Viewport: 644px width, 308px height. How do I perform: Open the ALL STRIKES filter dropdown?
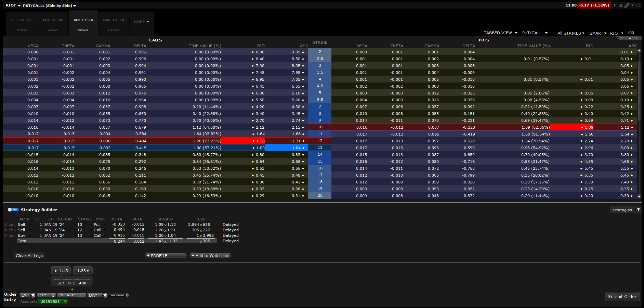(x=570, y=33)
